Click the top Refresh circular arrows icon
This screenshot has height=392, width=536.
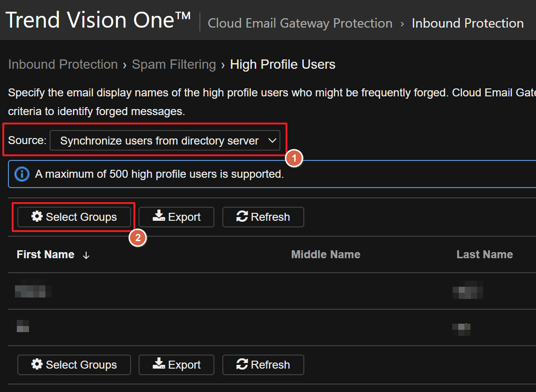[242, 217]
